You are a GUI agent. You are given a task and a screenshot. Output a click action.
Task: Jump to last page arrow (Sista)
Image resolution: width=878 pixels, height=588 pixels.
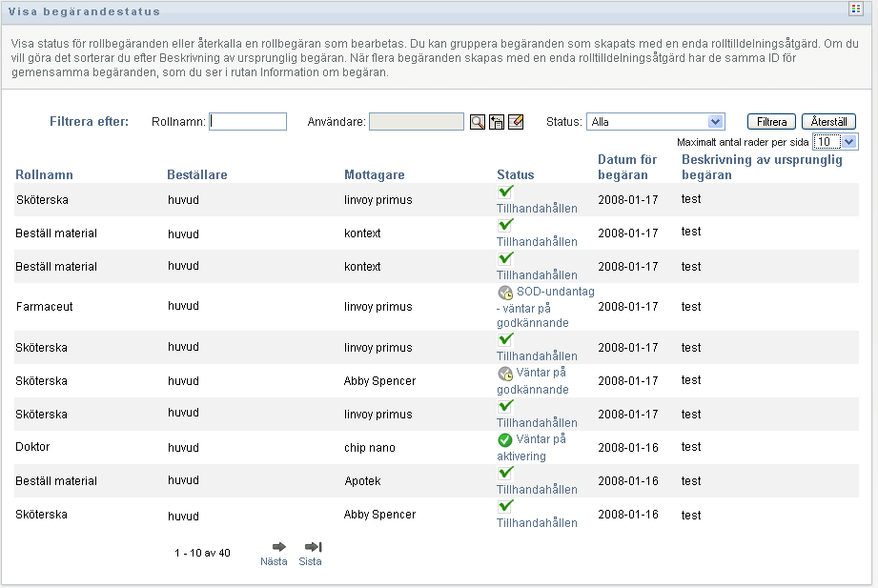312,547
